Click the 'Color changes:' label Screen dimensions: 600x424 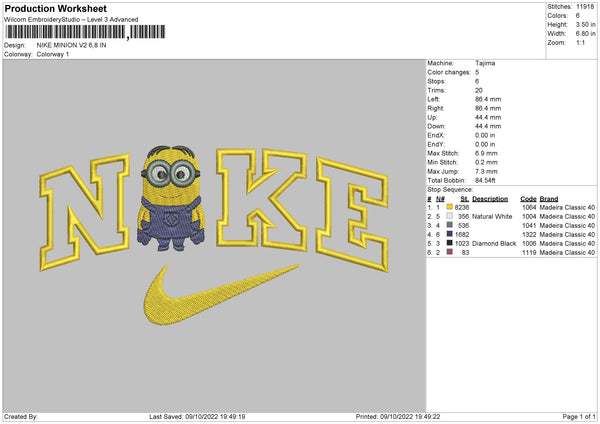449,72
